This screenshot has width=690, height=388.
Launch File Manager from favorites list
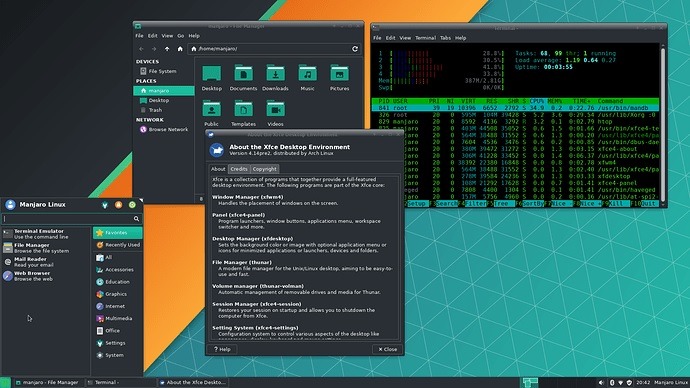[45, 248]
